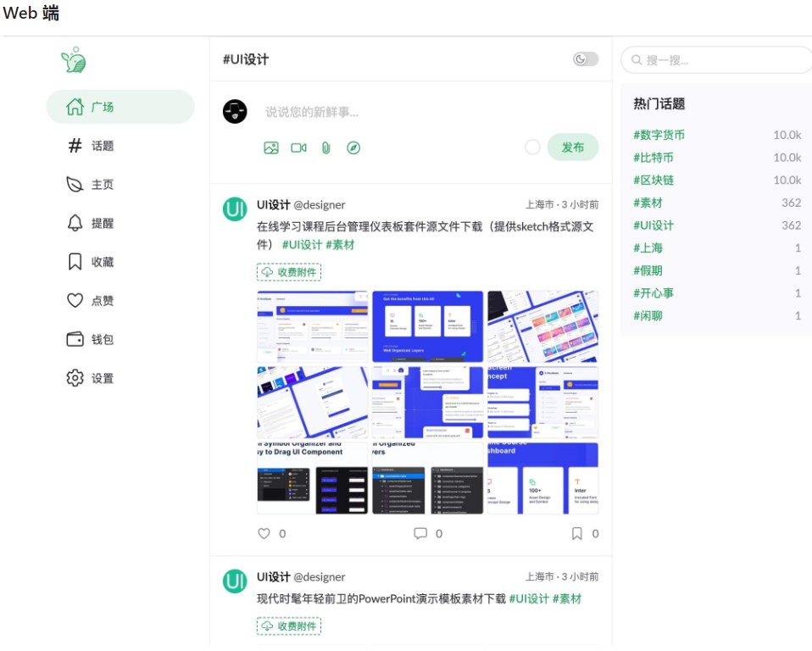Open comments on the first post
The image size is (812, 651).
(x=420, y=534)
